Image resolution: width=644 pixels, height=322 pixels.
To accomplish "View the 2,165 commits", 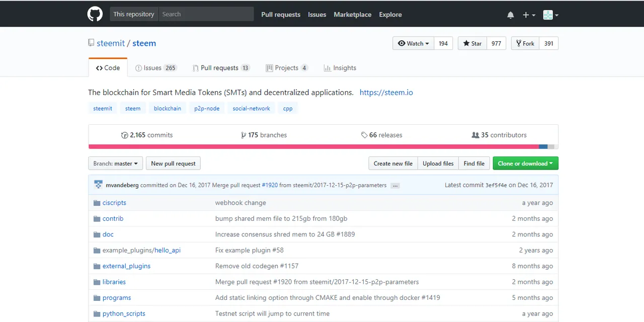I will coord(147,135).
